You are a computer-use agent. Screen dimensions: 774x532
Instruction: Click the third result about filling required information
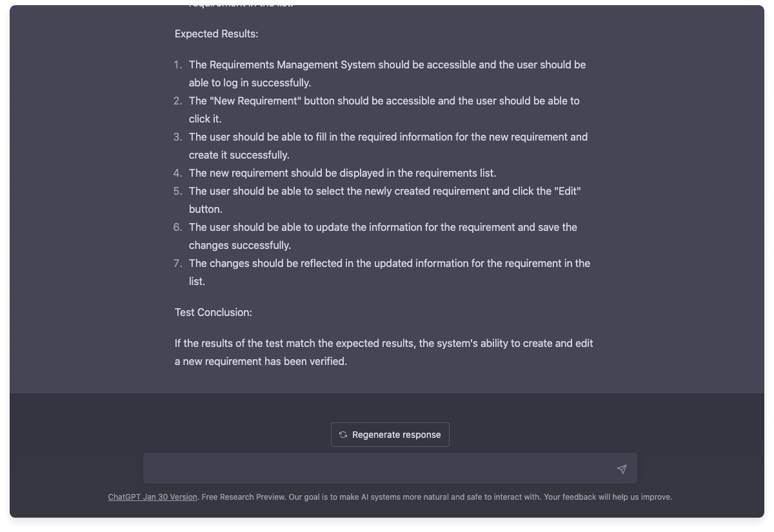tap(388, 146)
